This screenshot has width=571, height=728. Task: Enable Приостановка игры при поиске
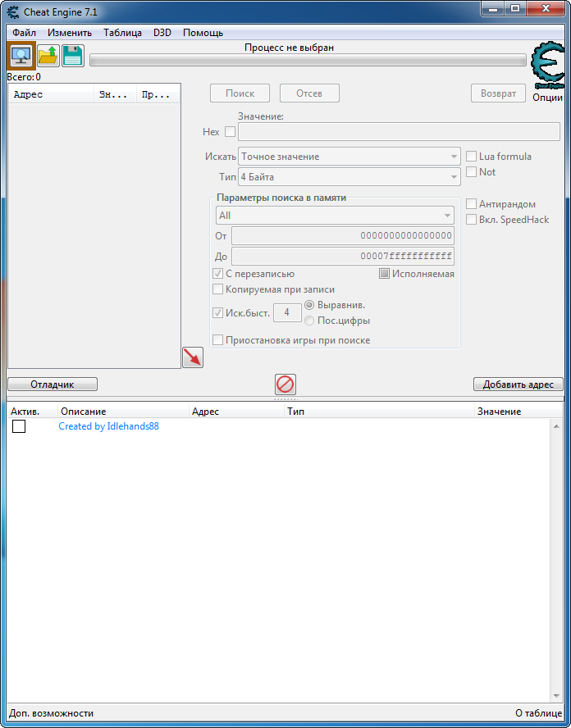[x=217, y=340]
